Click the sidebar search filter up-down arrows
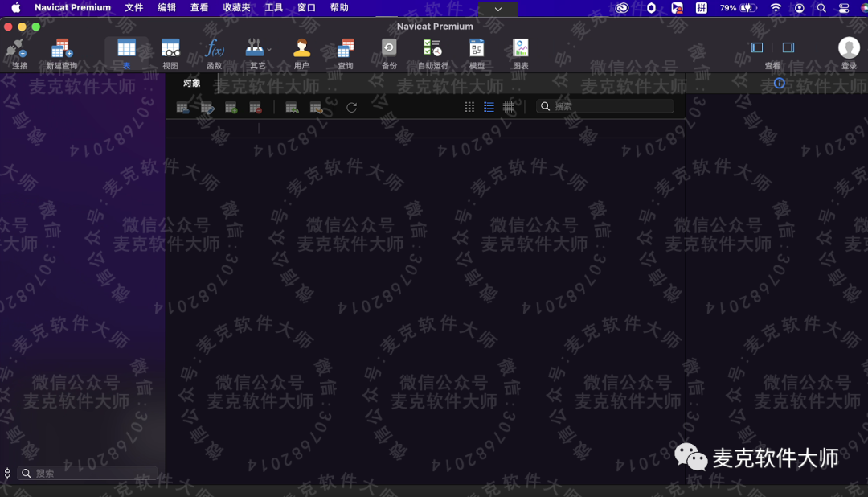Screen dimensions: 868x497 click(x=7, y=474)
